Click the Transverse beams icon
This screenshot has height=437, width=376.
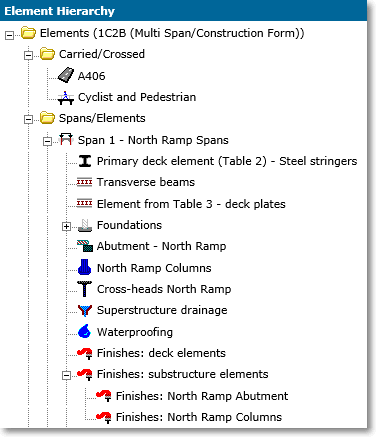pos(84,182)
